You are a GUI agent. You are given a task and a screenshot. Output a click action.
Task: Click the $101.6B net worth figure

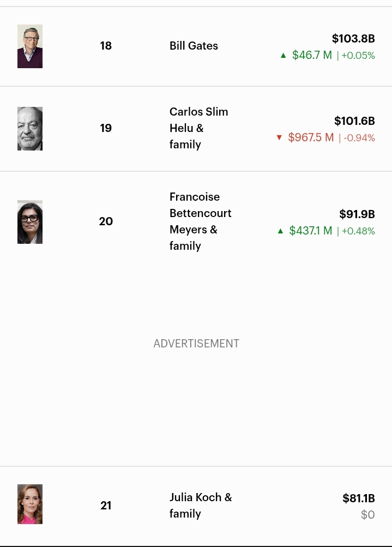[x=354, y=121]
